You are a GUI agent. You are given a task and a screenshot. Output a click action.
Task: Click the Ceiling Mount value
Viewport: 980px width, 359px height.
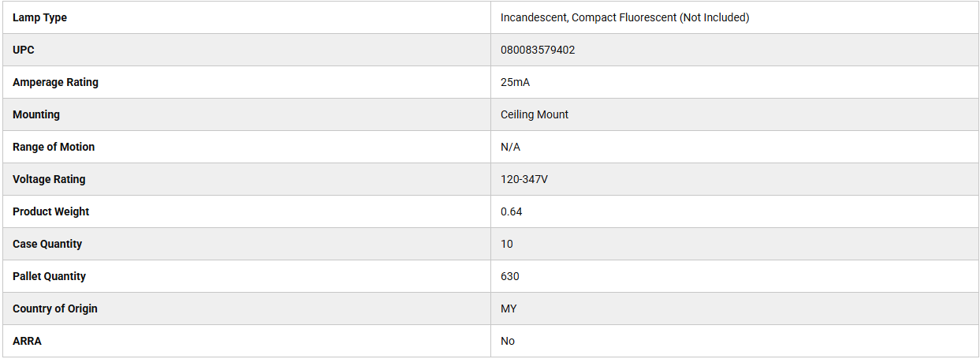(x=535, y=114)
